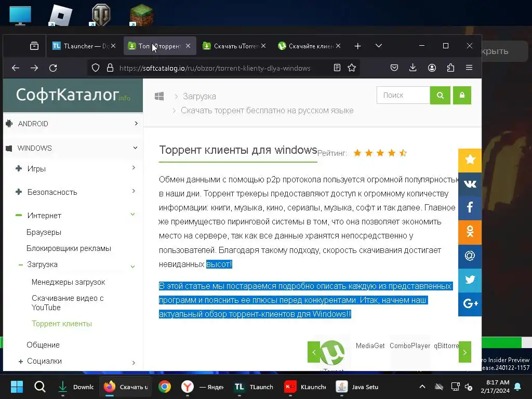Open TLauncher from the taskbar

(x=254, y=387)
